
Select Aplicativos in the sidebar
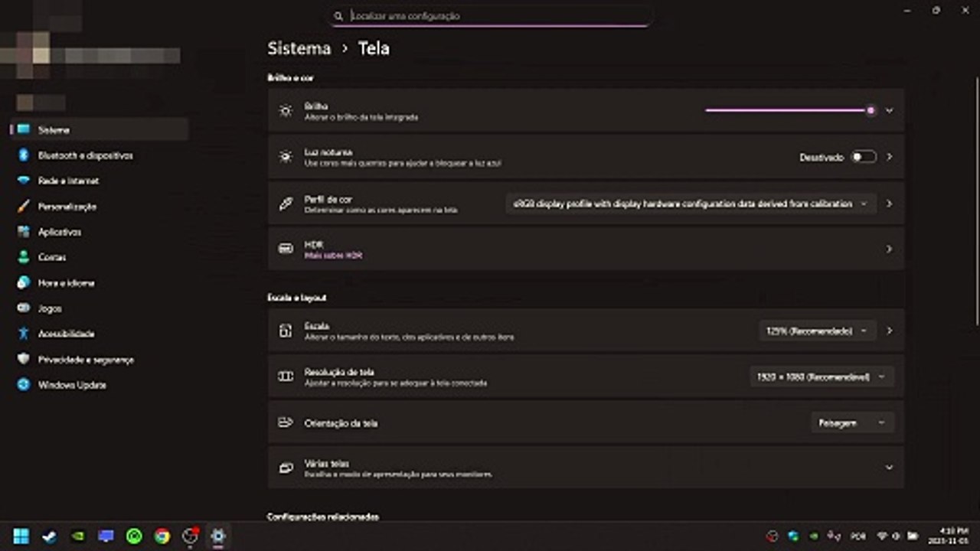click(x=60, y=232)
